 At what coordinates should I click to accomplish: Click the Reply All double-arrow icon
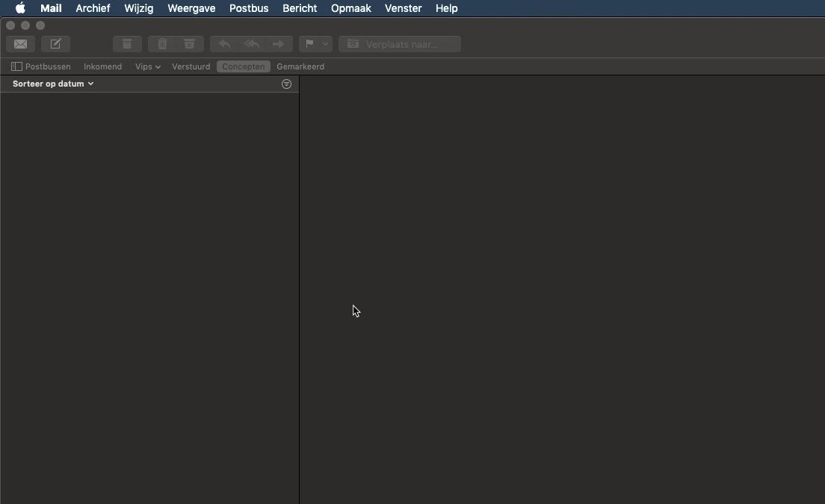252,44
